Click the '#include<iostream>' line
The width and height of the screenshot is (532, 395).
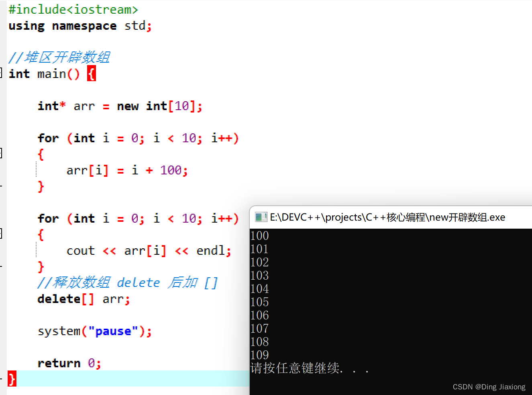pos(73,9)
